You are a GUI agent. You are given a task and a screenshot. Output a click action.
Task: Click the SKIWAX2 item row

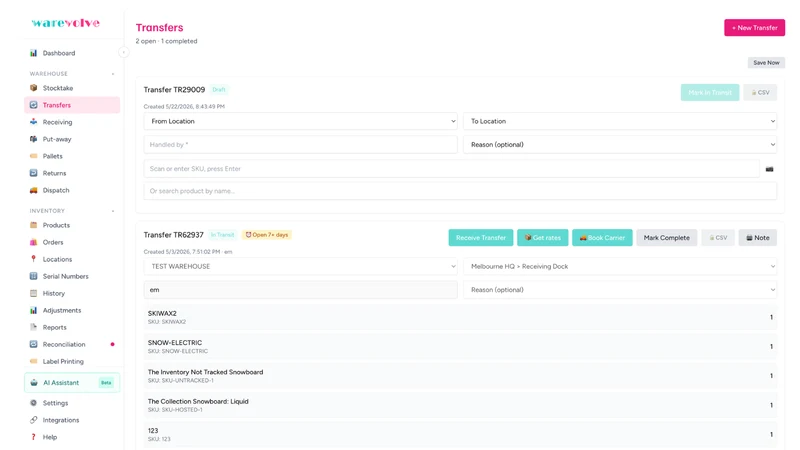460,317
